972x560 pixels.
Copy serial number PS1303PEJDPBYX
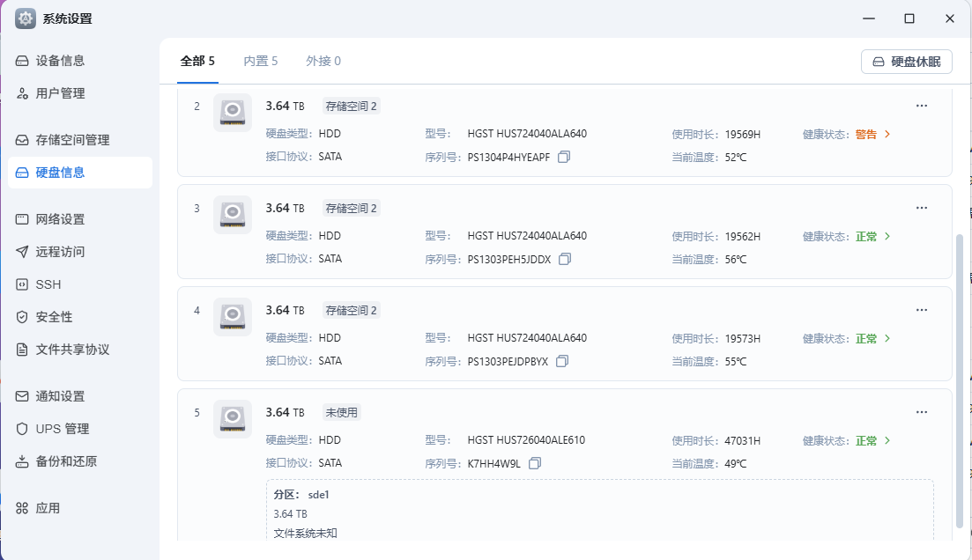point(562,361)
